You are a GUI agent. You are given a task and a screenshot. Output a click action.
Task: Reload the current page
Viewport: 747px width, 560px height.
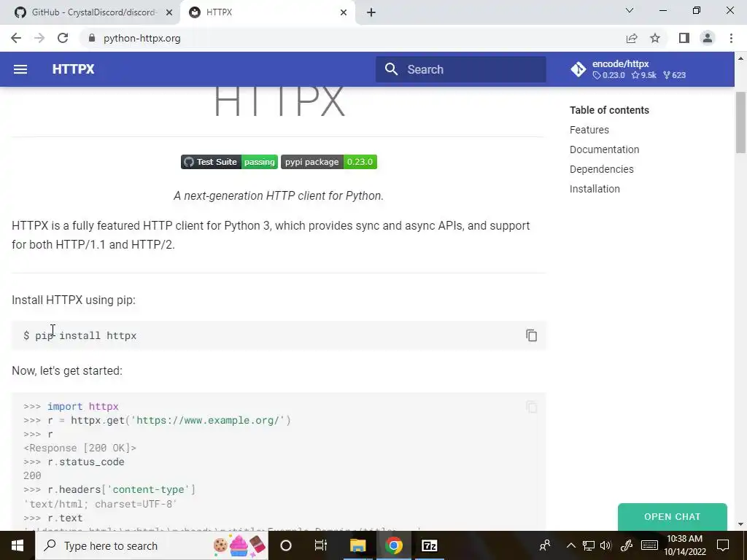click(63, 38)
